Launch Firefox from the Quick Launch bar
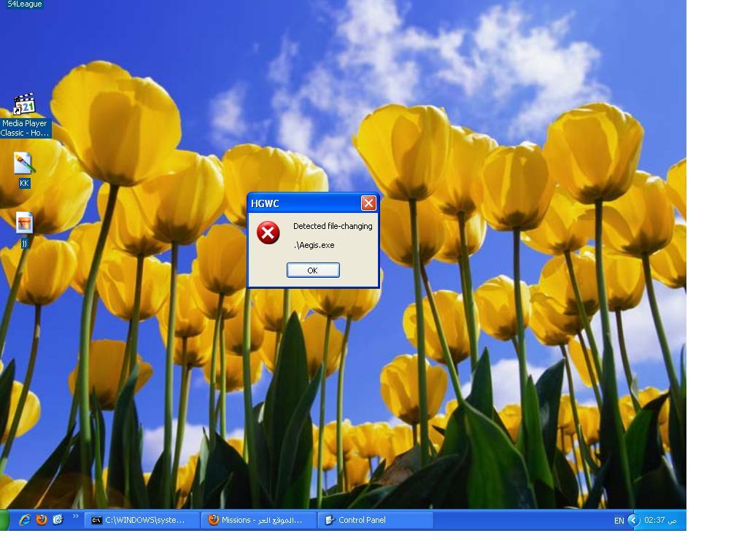Image resolution: width=747 pixels, height=560 pixels. click(x=42, y=520)
